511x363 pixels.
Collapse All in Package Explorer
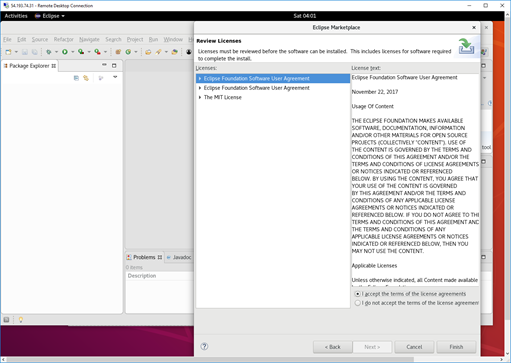[x=76, y=78]
